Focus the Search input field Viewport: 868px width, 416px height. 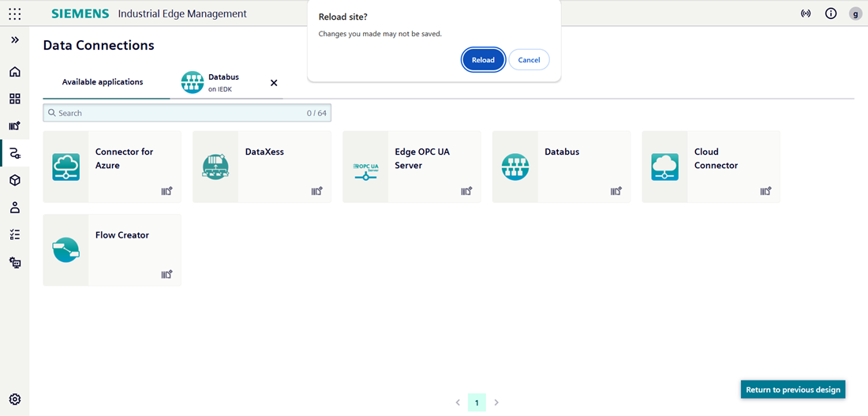[x=187, y=113]
